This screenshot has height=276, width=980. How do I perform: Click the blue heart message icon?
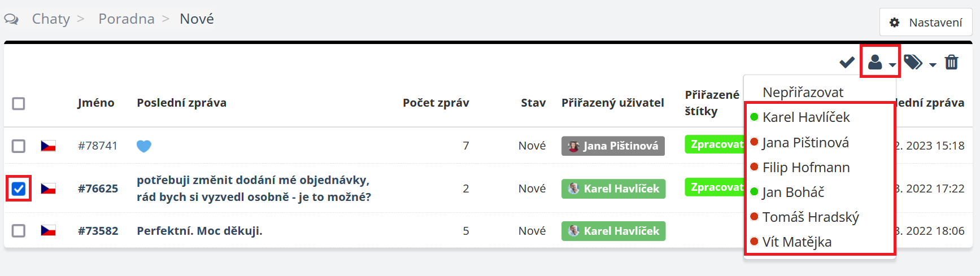(x=144, y=146)
